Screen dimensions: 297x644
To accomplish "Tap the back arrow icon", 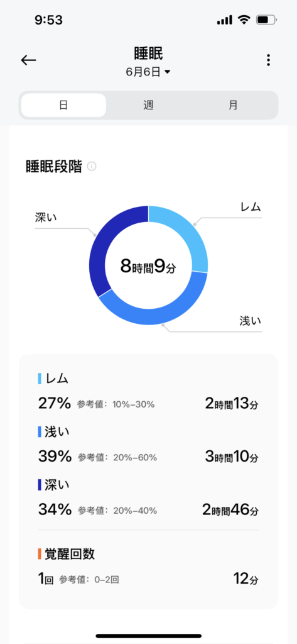I will coord(29,60).
